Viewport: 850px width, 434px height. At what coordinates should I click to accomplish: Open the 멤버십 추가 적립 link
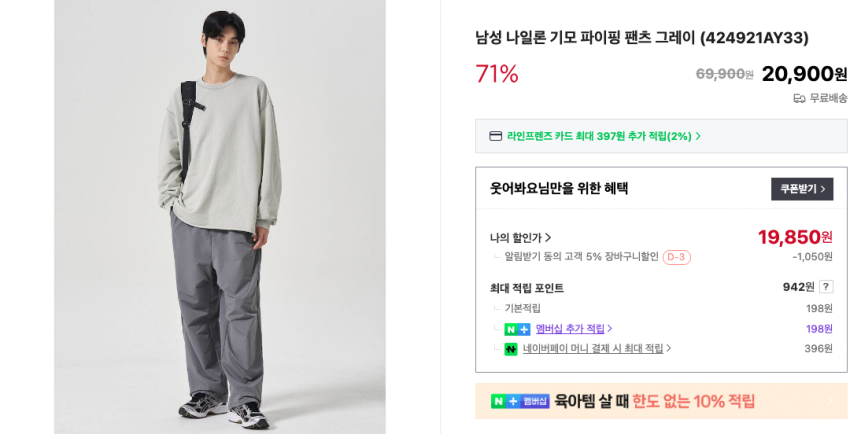[x=574, y=329]
